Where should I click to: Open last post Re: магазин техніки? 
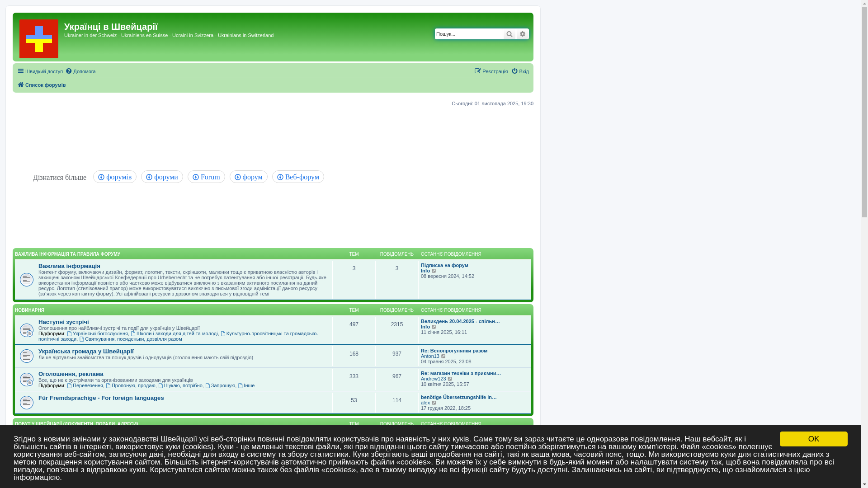461,373
